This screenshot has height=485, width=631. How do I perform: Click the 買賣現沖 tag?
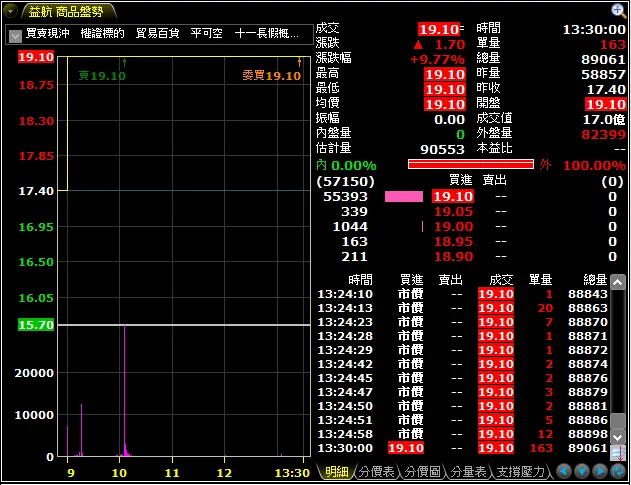point(47,33)
